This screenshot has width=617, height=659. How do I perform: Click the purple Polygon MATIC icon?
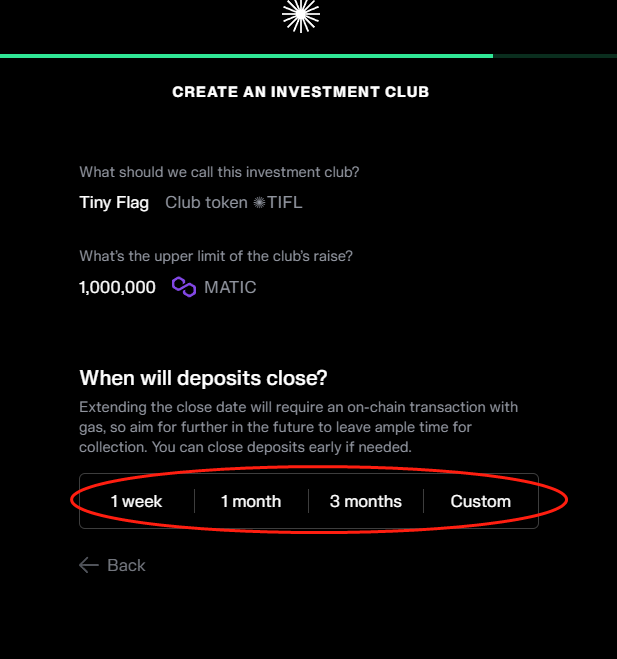pyautogui.click(x=183, y=287)
